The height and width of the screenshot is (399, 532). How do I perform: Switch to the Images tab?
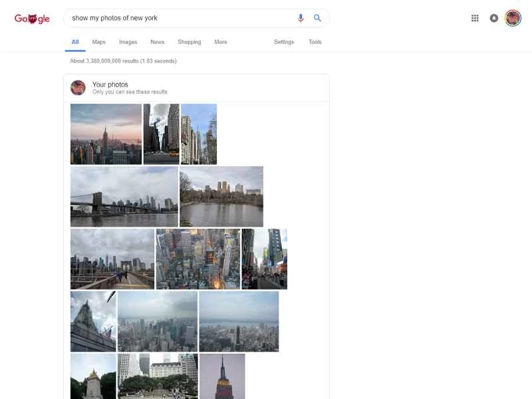tap(128, 42)
